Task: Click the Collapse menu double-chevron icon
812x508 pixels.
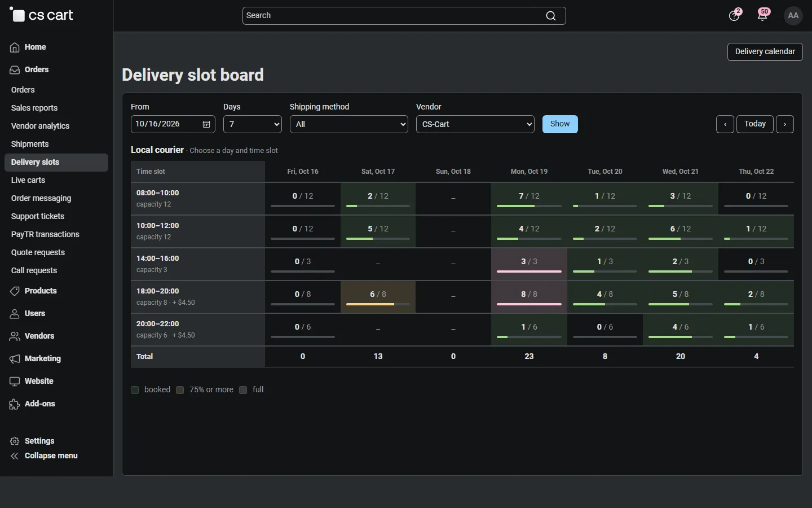Action: click(x=15, y=456)
